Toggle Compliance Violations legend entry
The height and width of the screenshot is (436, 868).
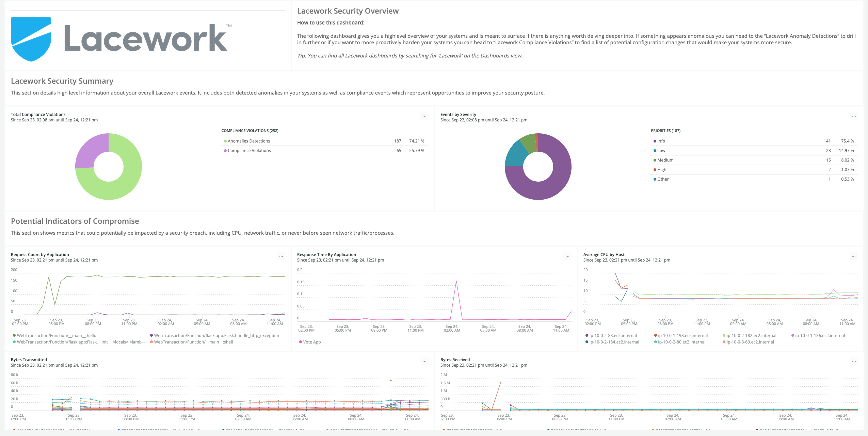coord(249,151)
